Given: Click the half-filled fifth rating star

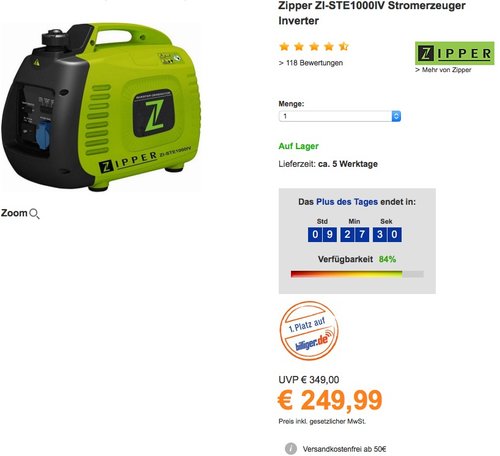Looking at the screenshot, I should [x=344, y=46].
